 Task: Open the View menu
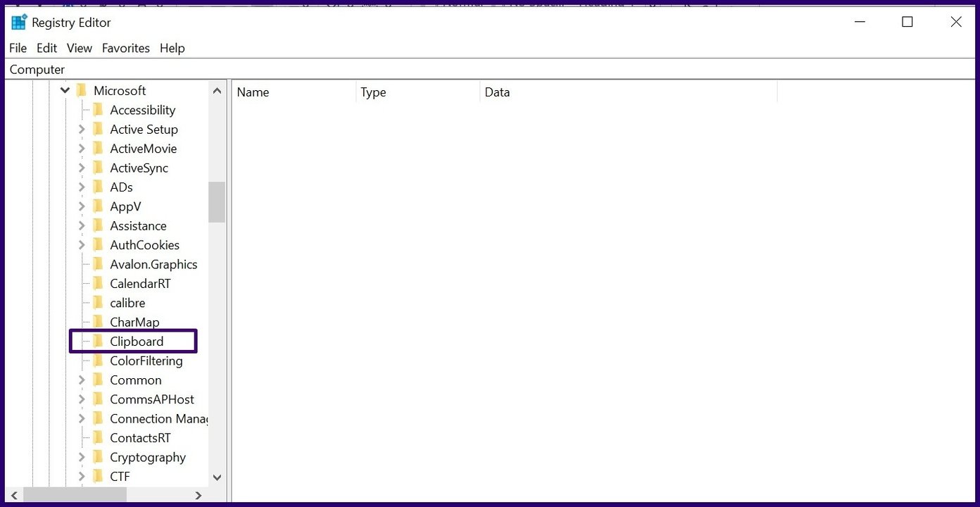(x=79, y=48)
